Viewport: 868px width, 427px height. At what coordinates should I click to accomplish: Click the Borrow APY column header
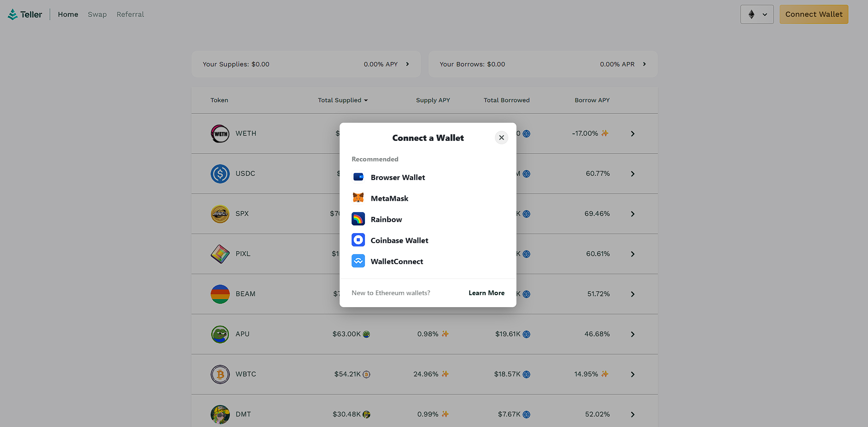click(x=592, y=100)
